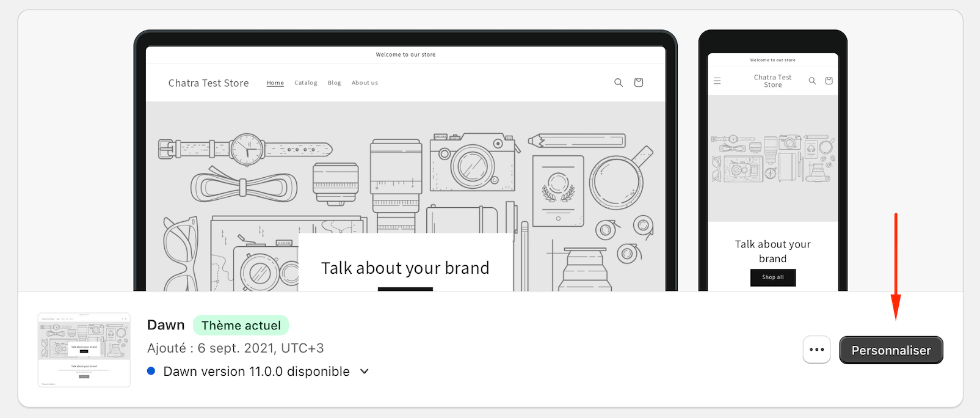
Task: Click the text Ajouté : 6 sept. 2021, UTC+3
Action: point(236,348)
